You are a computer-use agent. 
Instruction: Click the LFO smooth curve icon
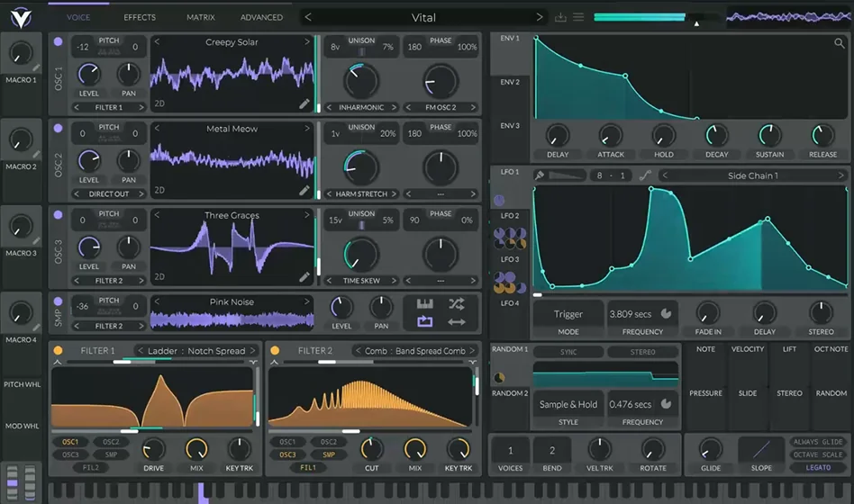pyautogui.click(x=645, y=175)
